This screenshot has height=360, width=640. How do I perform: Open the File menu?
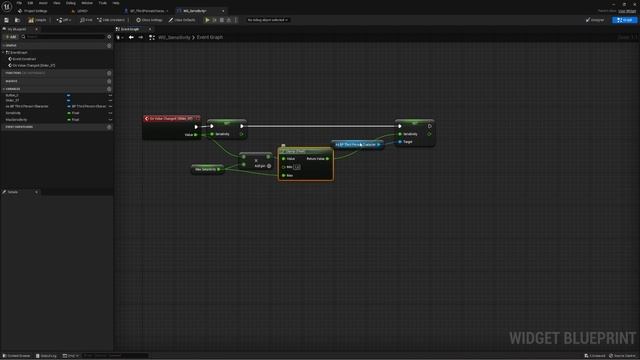tap(19, 3)
